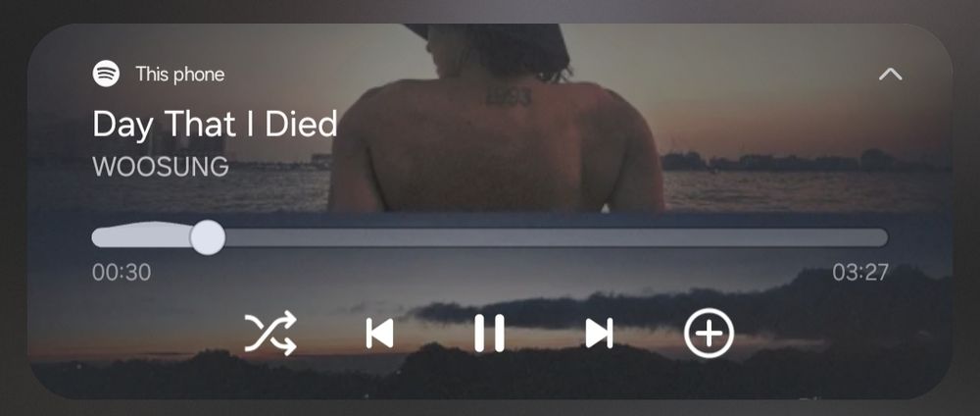
Task: Click the playback progress slider knob
Action: click(208, 237)
